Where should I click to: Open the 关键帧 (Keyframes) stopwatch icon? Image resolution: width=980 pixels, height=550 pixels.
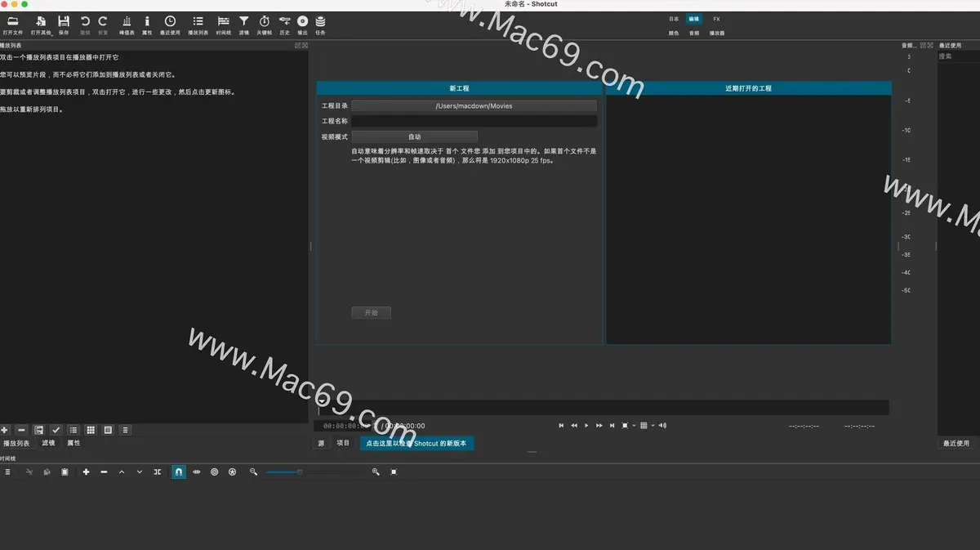(x=264, y=25)
